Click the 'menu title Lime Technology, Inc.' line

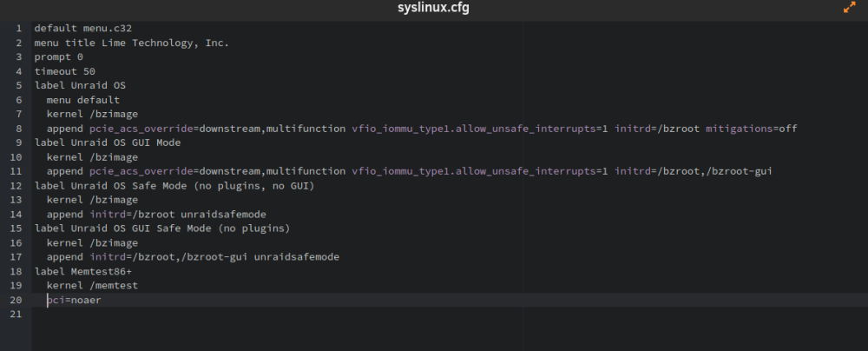tap(132, 43)
